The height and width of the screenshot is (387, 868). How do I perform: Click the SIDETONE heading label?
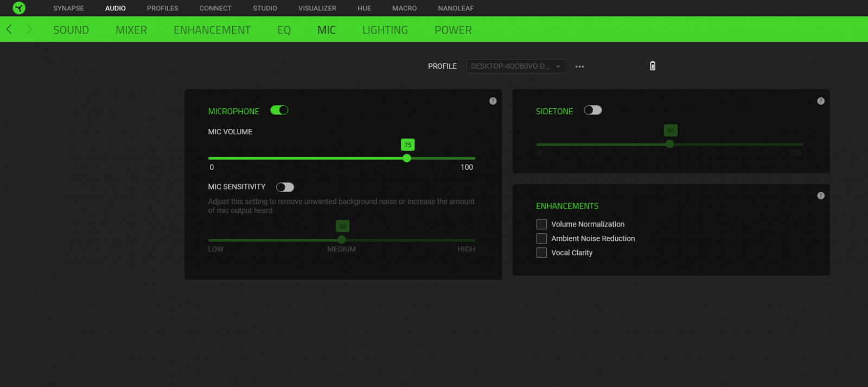coord(554,111)
